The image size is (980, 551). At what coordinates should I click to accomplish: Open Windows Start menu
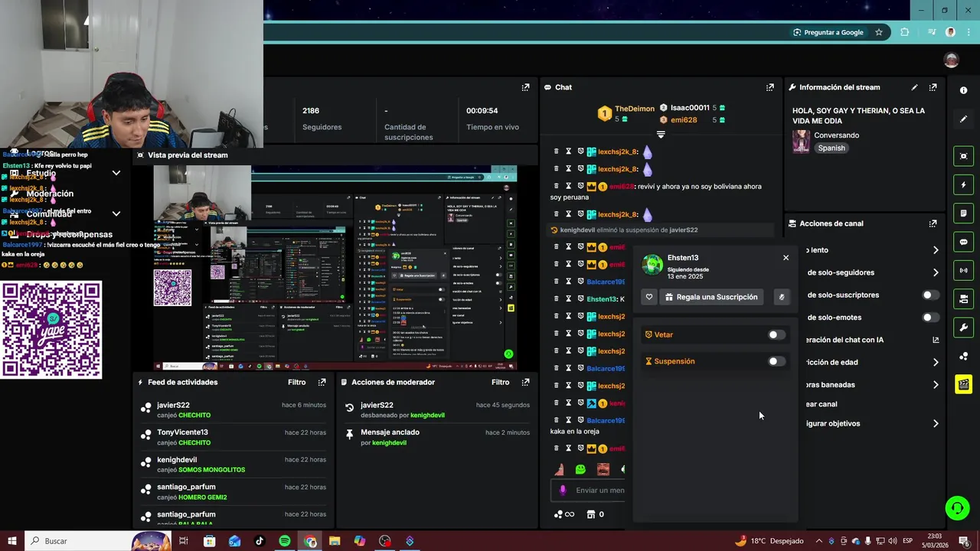[x=11, y=541]
